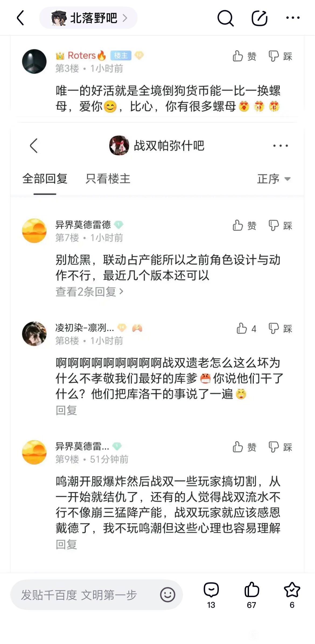Open the 北落野吧 forum chevron
The width and height of the screenshot is (315, 644).
coord(125,18)
